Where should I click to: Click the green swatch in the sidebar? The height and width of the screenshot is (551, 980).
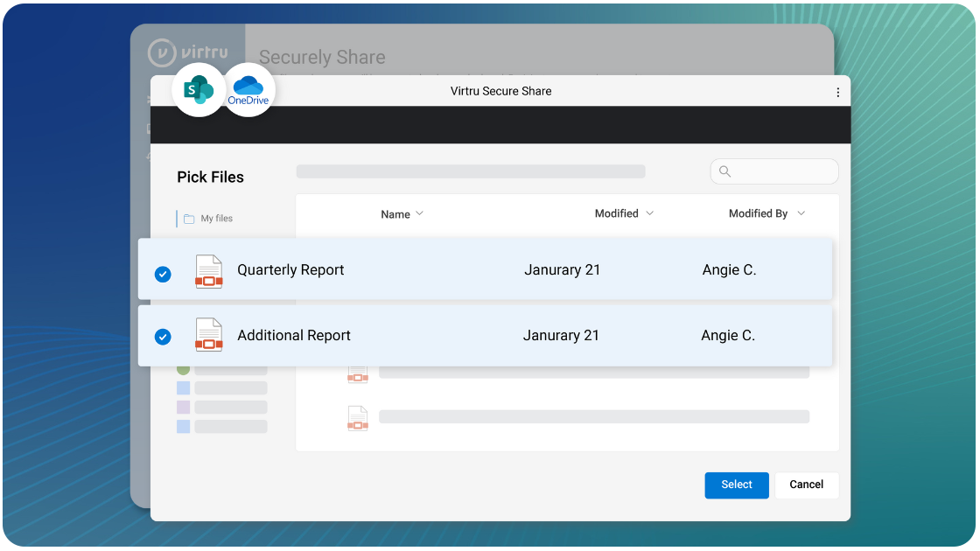click(x=182, y=369)
